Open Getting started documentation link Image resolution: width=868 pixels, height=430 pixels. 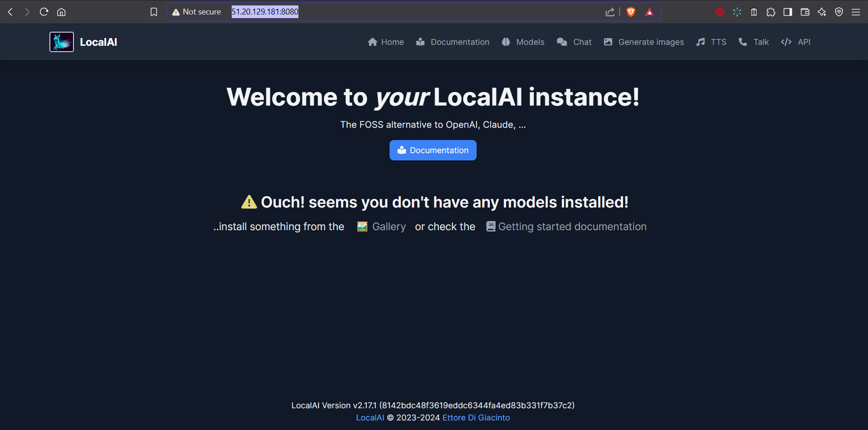pos(566,227)
